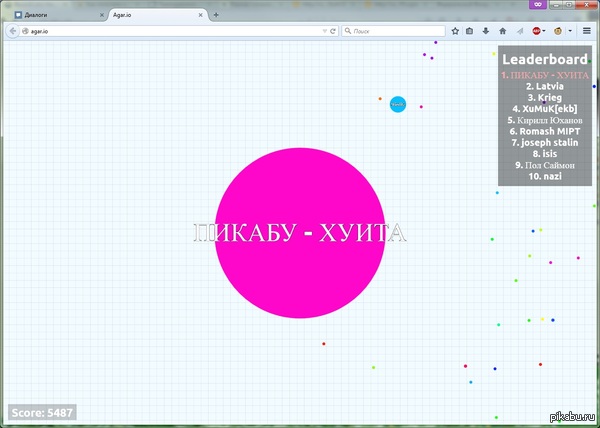Click the agar.io address bar
The image size is (600, 428).
pyautogui.click(x=172, y=31)
